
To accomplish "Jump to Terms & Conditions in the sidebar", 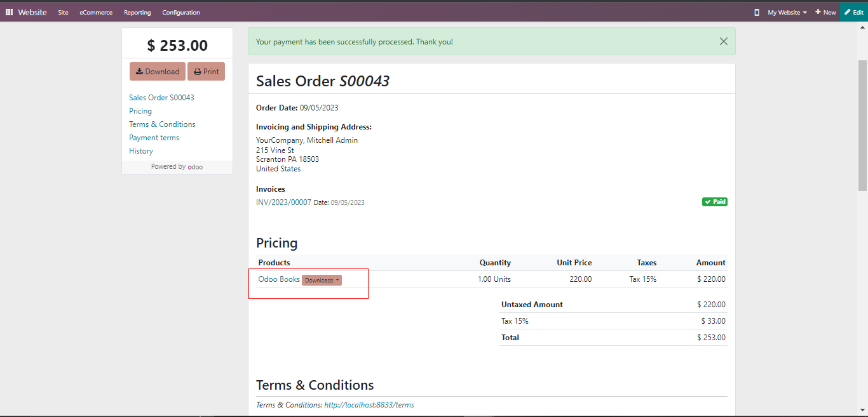I will [162, 124].
